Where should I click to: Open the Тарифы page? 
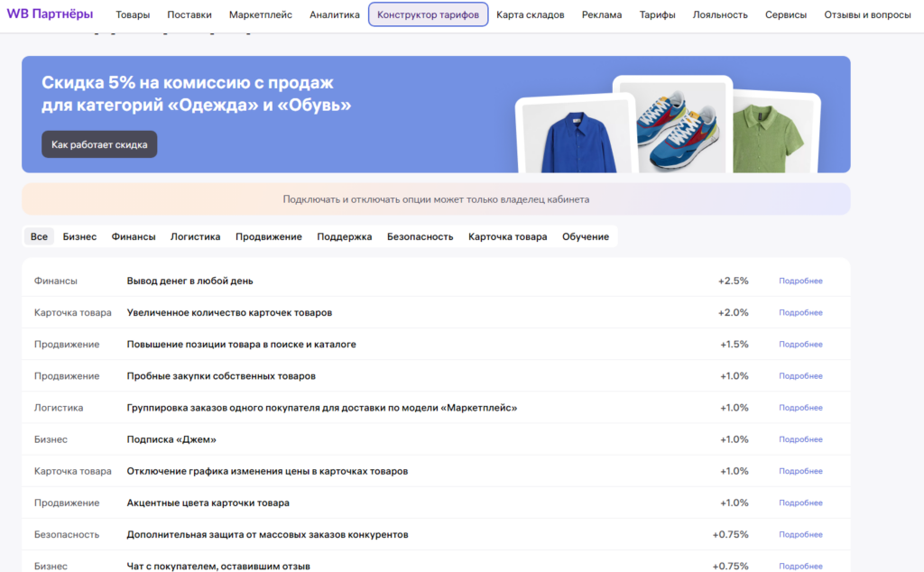[656, 14]
